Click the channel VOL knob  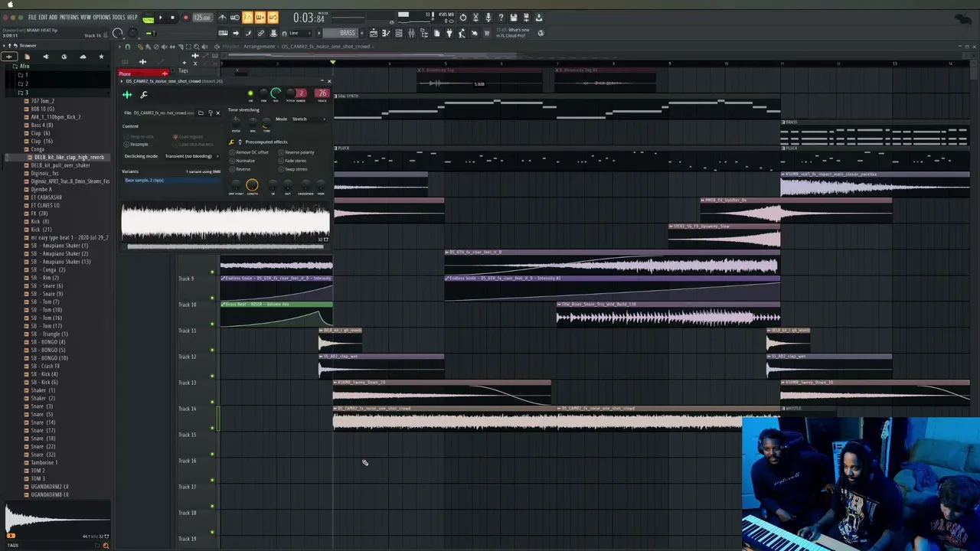point(276,93)
